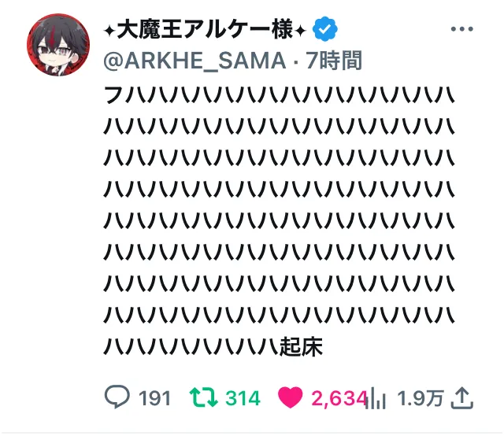This screenshot has height=447, width=504.
Task: Open tweet by clicking the ハハハ laughter text
Action: coord(279,220)
